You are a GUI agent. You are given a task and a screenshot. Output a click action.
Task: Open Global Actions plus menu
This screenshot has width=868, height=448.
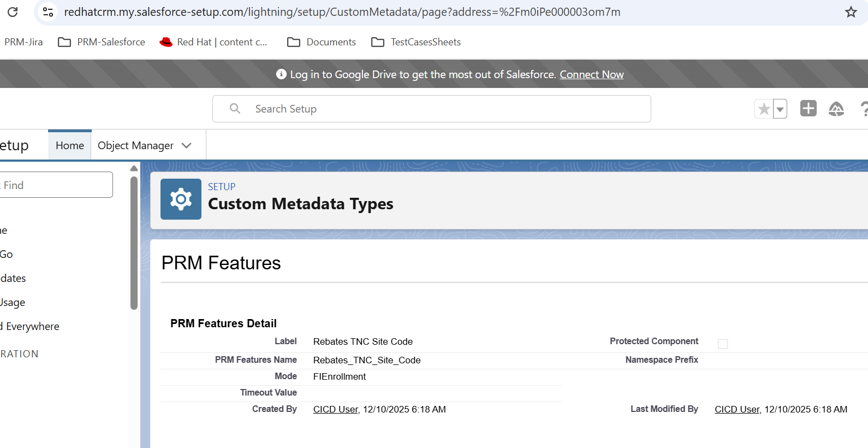click(808, 109)
